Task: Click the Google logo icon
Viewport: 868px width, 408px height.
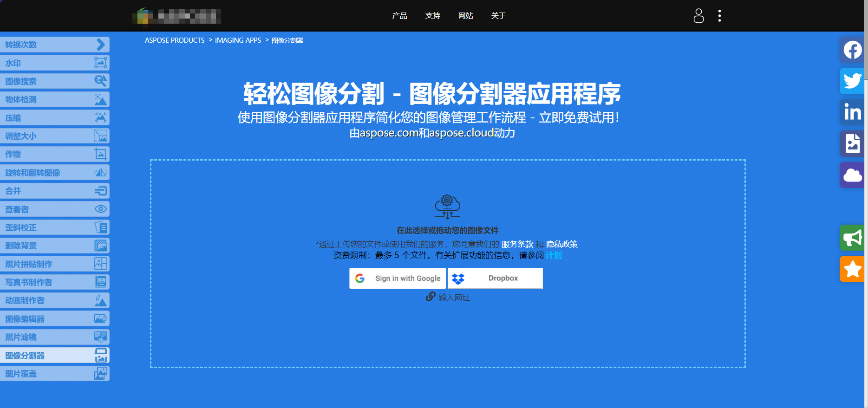Action: [360, 278]
